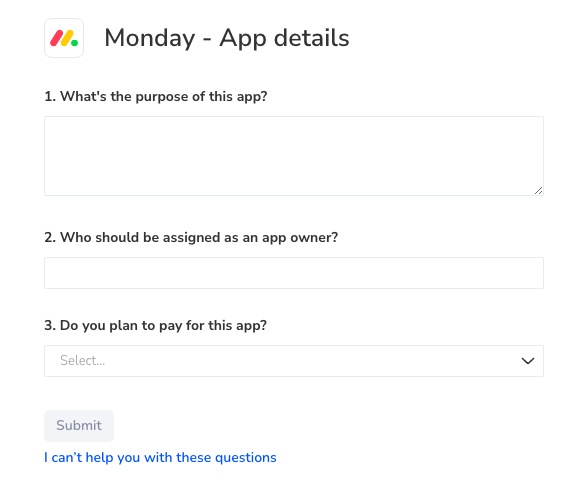Click the chevron arrow in payment dropdown
Image resolution: width=567 pixels, height=494 pixels.
(528, 361)
